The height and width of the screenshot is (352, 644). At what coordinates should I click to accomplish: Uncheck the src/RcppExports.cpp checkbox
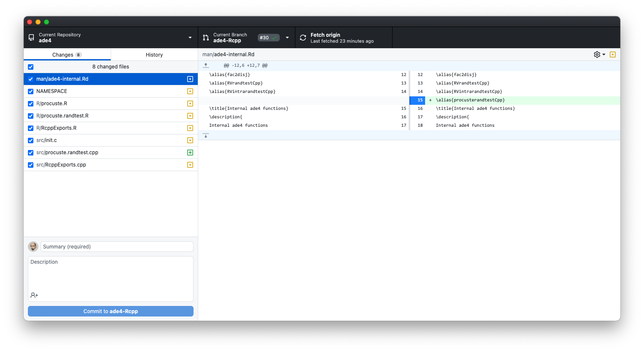[x=30, y=165]
